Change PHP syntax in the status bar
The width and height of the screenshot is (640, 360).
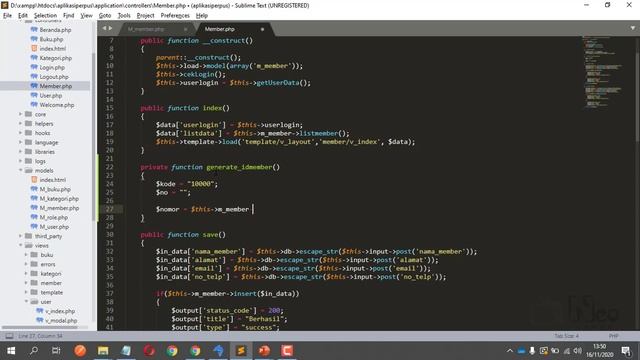[x=613, y=336]
